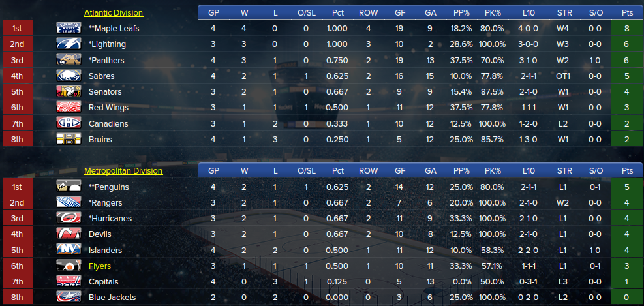The image size is (644, 306).
Task: Sort Atlantic table by GF header
Action: click(x=399, y=12)
